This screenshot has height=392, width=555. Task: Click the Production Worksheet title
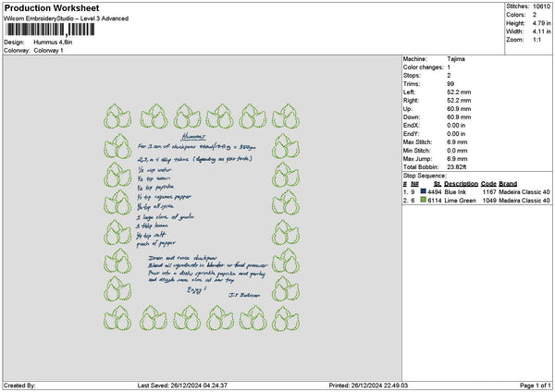click(x=52, y=8)
